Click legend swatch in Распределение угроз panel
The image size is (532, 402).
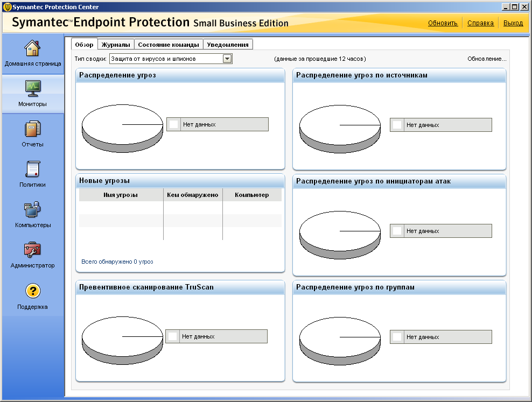(x=173, y=124)
